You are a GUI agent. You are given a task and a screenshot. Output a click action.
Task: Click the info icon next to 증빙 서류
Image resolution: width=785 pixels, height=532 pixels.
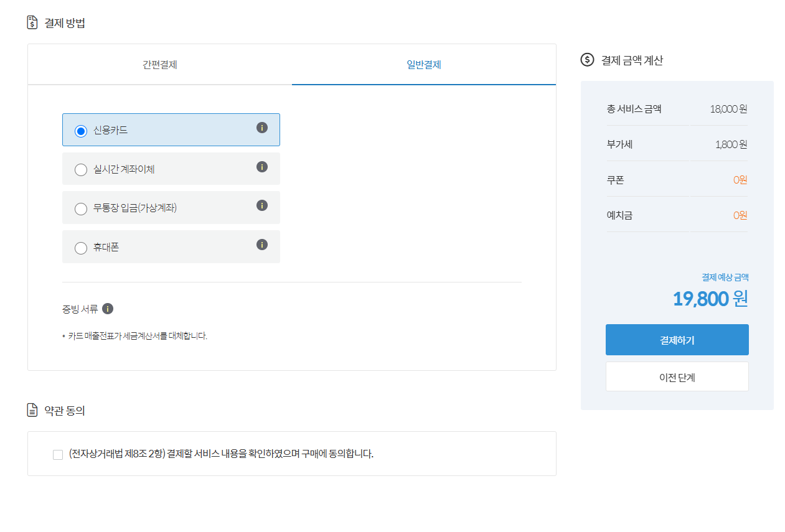click(x=108, y=309)
